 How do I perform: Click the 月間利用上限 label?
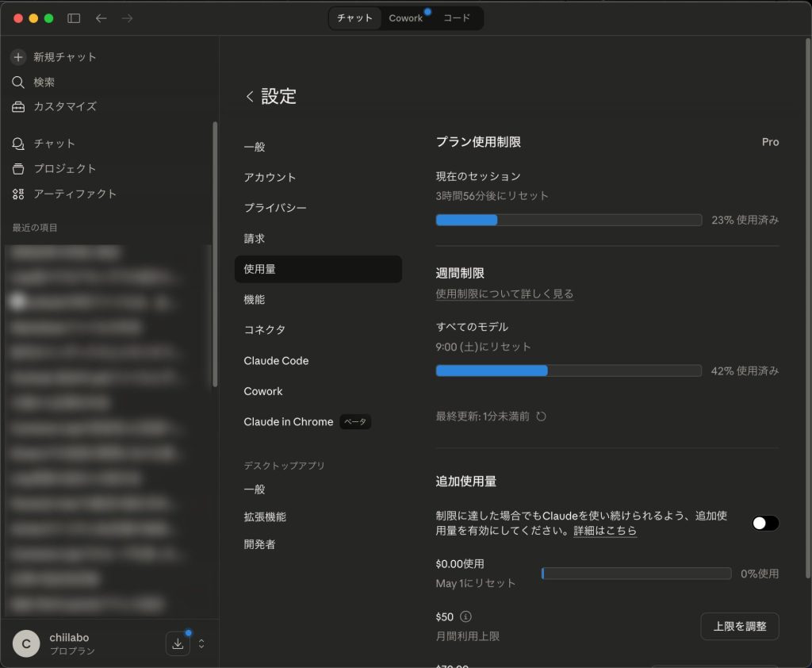[x=467, y=636]
